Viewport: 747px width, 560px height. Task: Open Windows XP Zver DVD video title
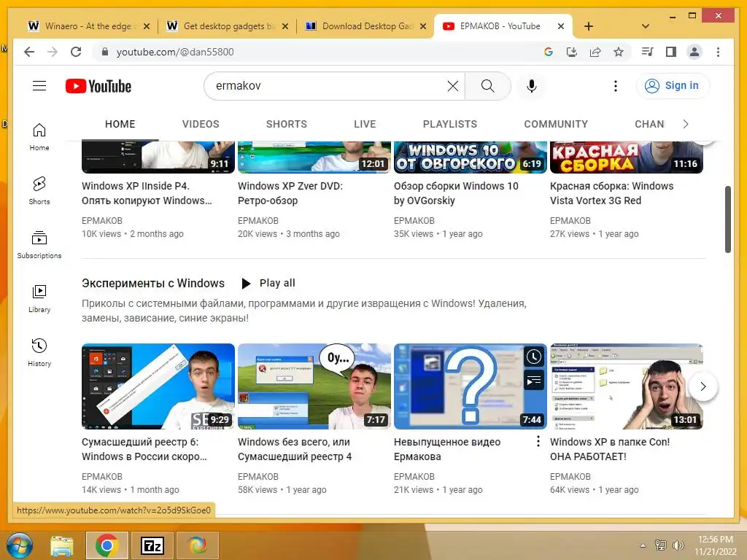click(290, 193)
